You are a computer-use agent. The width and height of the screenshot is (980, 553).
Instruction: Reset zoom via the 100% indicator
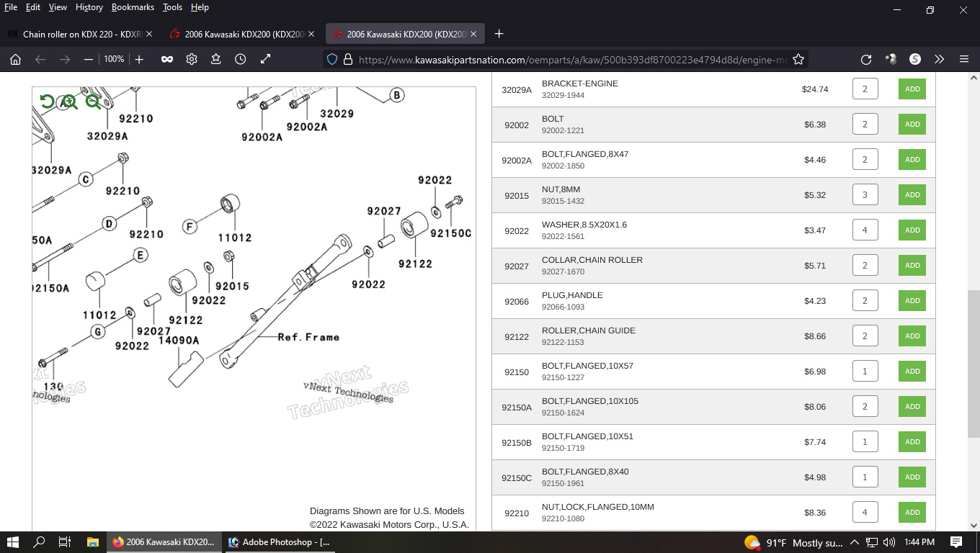[114, 59]
